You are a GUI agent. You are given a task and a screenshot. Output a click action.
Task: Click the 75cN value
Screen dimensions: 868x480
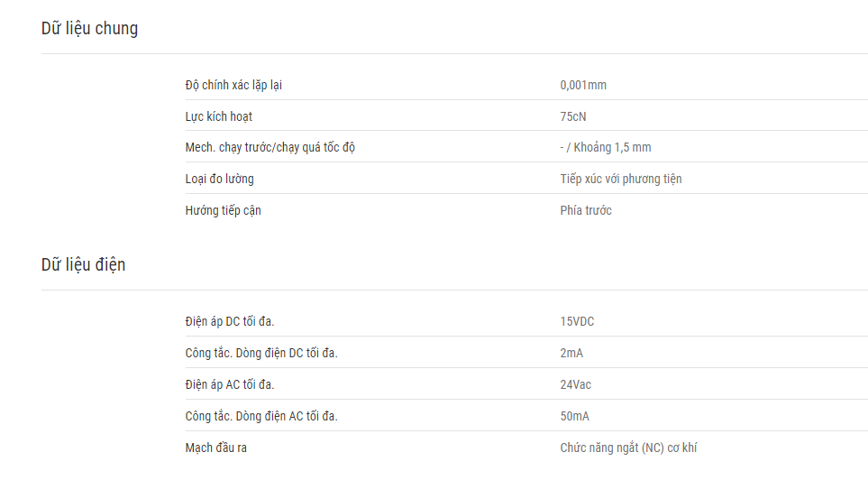point(573,116)
